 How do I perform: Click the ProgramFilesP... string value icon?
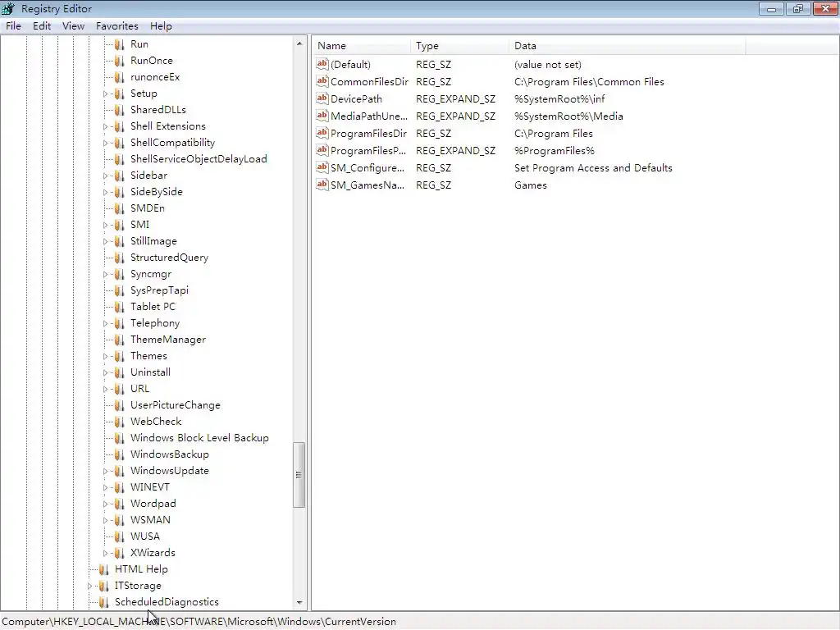pyautogui.click(x=322, y=150)
